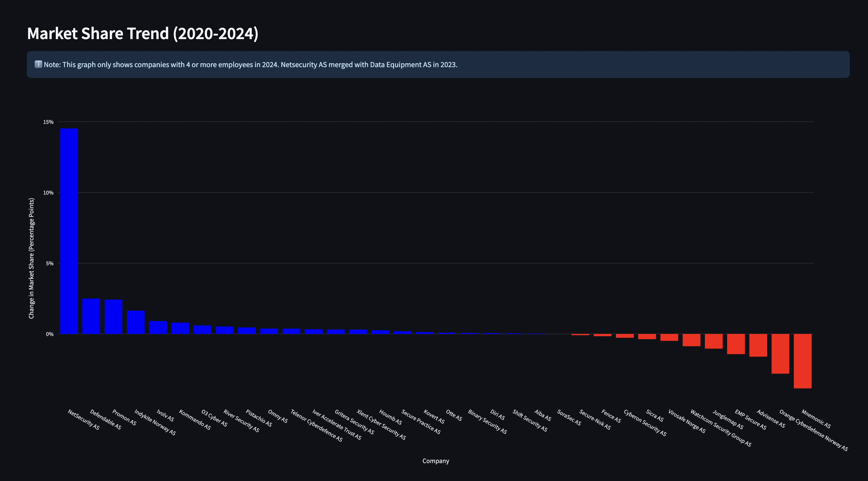Click the Cyberon Security AS red bar
The height and width of the screenshot is (481, 868).
coord(625,336)
